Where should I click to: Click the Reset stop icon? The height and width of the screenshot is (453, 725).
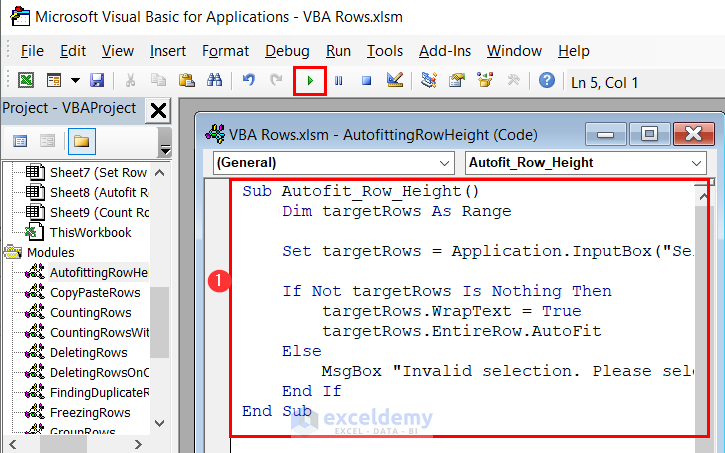click(367, 81)
